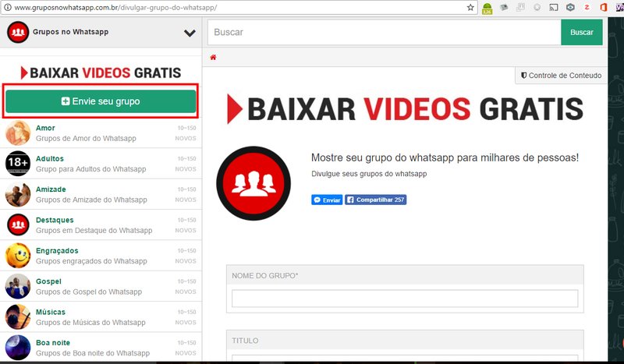This screenshot has width=624, height=364.
Task: Click 'Divulgue seus grupos do whatsapp' text
Action: click(x=369, y=174)
